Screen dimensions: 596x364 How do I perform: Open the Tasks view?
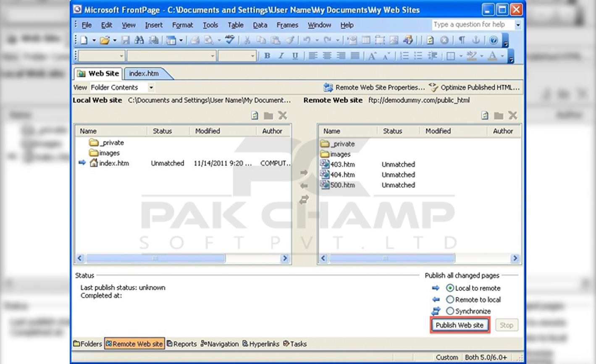point(295,344)
